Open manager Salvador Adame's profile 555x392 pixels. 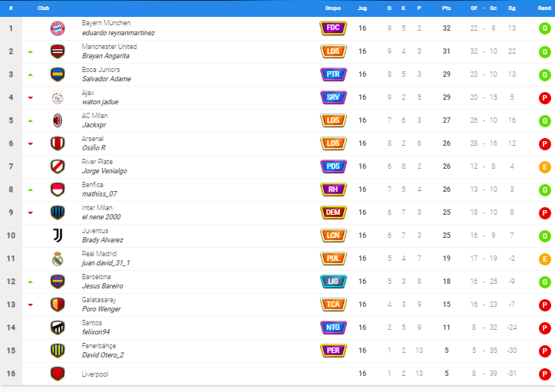107,79
